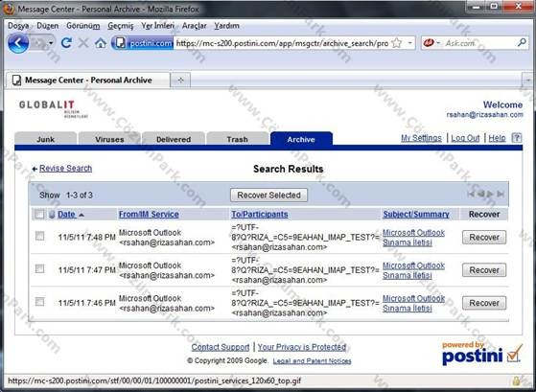Viewport: 536px width, 392px height.
Task: Go to next results page arrow
Action: click(x=490, y=195)
